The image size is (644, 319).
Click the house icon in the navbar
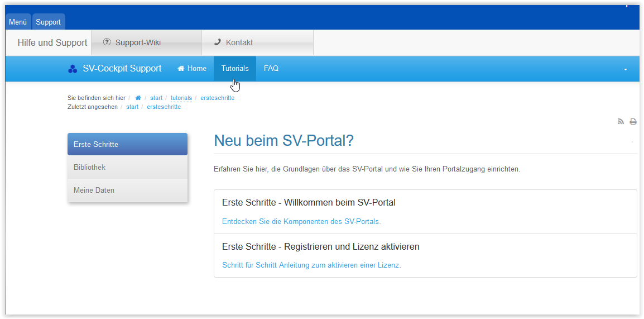181,69
